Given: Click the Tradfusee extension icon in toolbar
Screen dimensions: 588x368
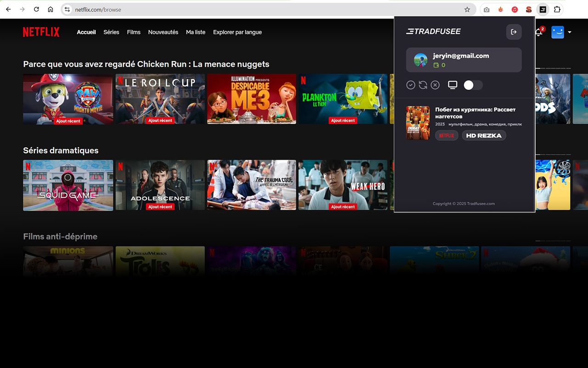Looking at the screenshot, I should pos(543,9).
